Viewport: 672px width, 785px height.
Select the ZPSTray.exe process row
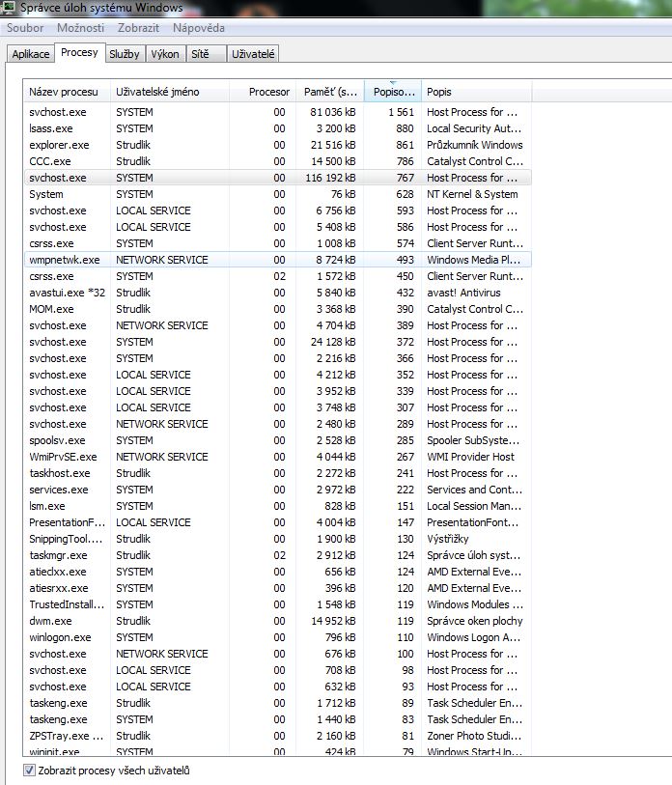[x=277, y=736]
